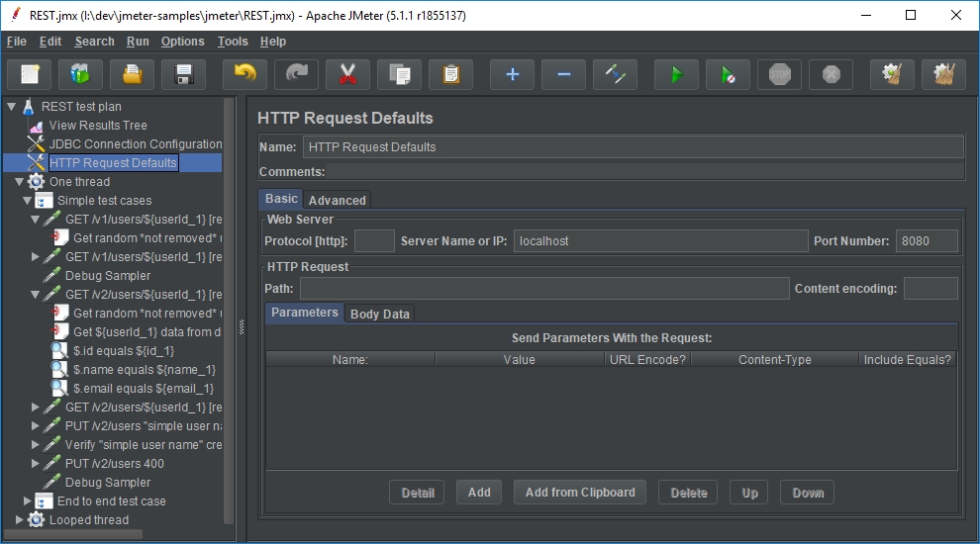Click Start no pauses icon
The image size is (980, 544).
(x=729, y=75)
